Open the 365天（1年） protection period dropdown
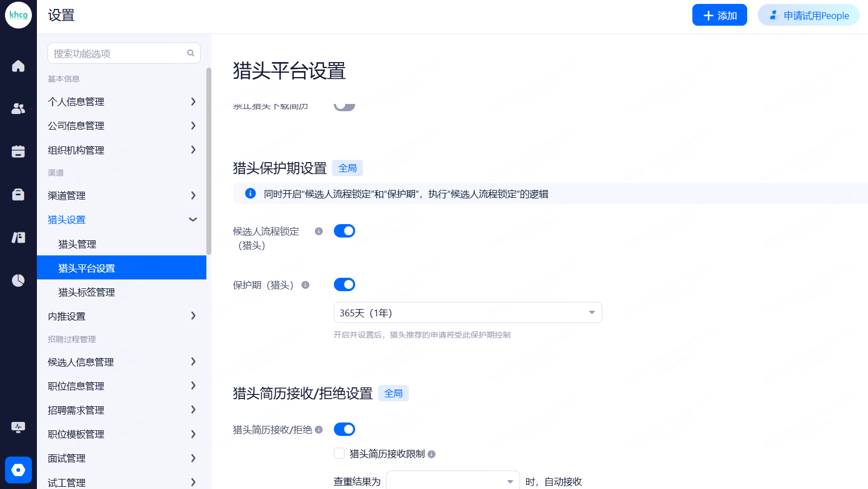The width and height of the screenshot is (868, 489). click(x=468, y=312)
